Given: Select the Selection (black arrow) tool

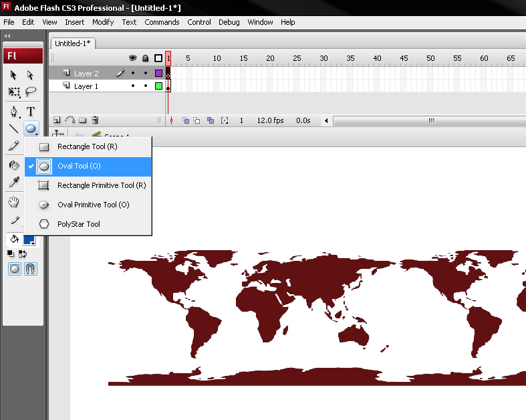Looking at the screenshot, I should pyautogui.click(x=13, y=75).
